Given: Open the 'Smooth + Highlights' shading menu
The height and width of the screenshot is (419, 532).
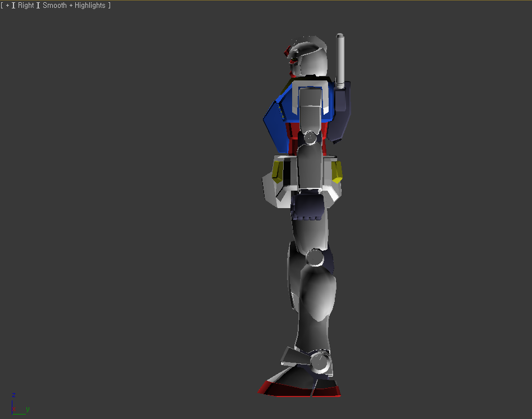Looking at the screenshot, I should click(x=74, y=6).
